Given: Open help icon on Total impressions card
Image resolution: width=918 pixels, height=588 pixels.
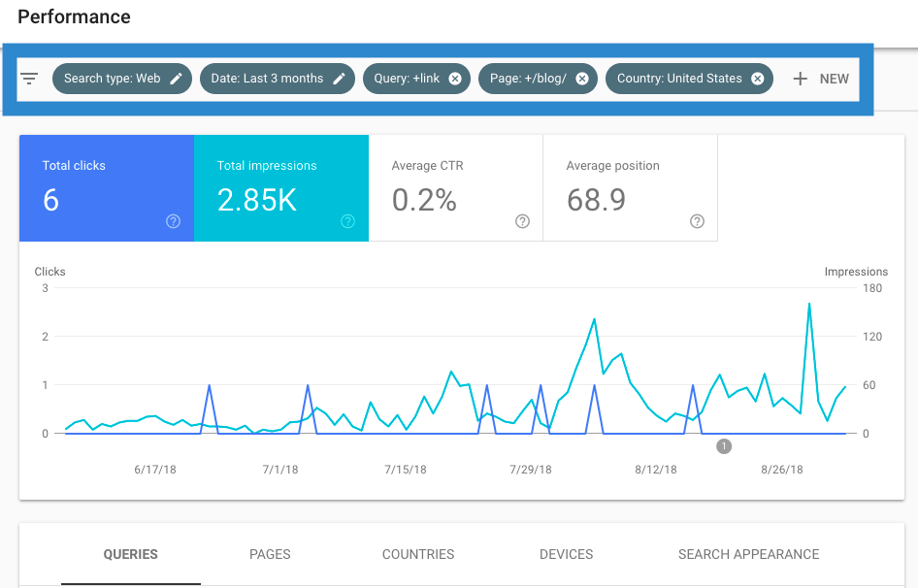Looking at the screenshot, I should [347, 221].
